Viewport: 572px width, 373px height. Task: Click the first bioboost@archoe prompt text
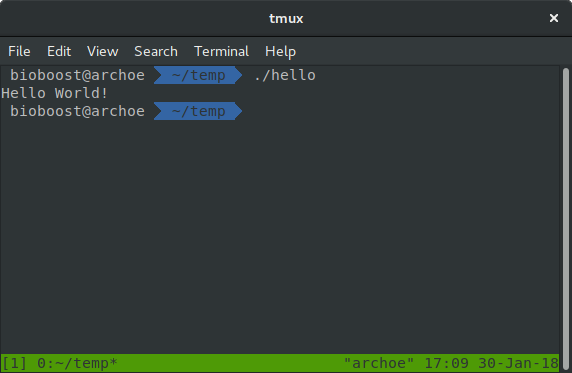[77, 75]
